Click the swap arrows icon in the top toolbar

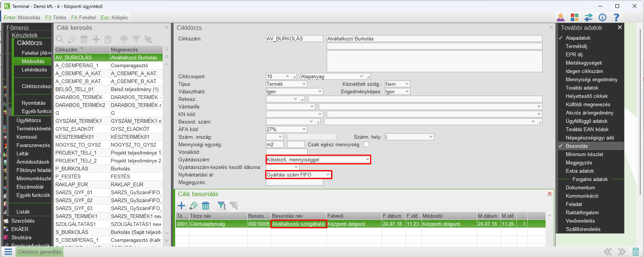click(589, 17)
